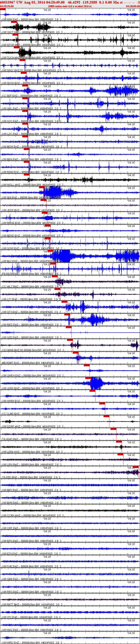Click the red pick flag on TA I05D trace
This screenshot has height=644, width=140.
tap(136, 467)
